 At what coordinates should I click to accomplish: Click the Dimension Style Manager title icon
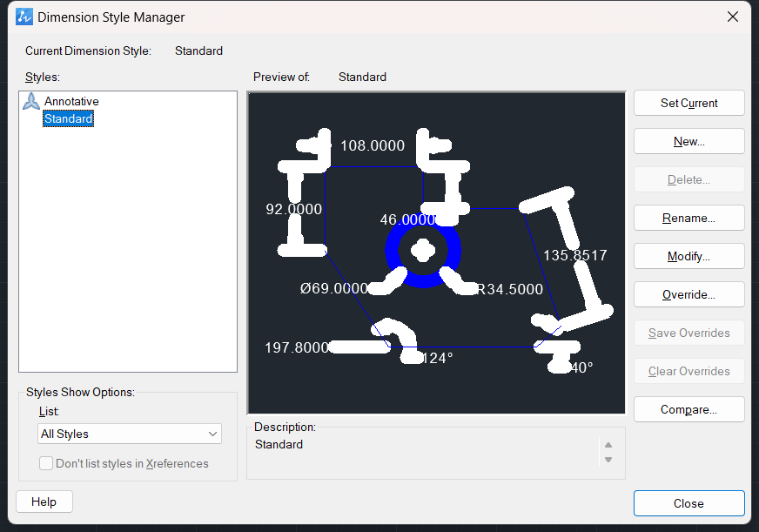[24, 17]
